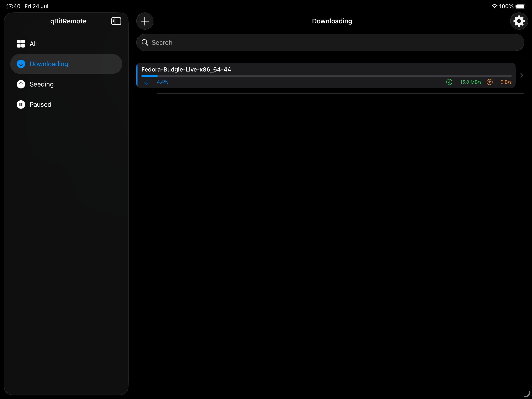Tap the 17:40 clock in status bar
This screenshot has height=399, width=532.
point(13,6)
